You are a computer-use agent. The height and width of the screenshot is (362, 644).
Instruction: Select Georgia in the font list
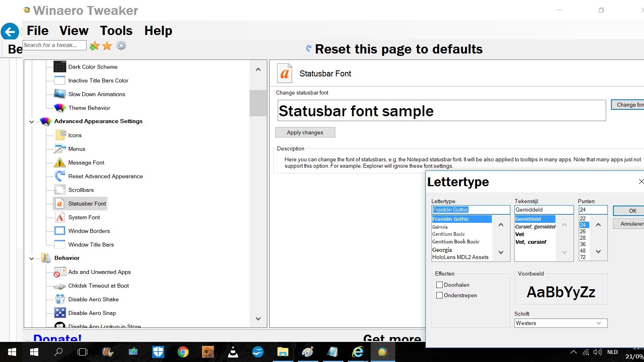(442, 250)
